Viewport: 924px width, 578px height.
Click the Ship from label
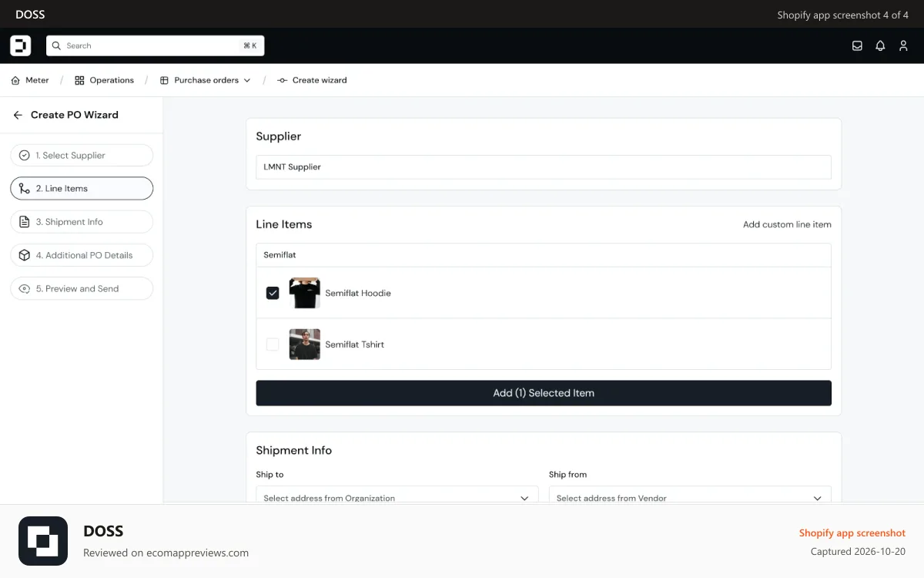click(568, 475)
